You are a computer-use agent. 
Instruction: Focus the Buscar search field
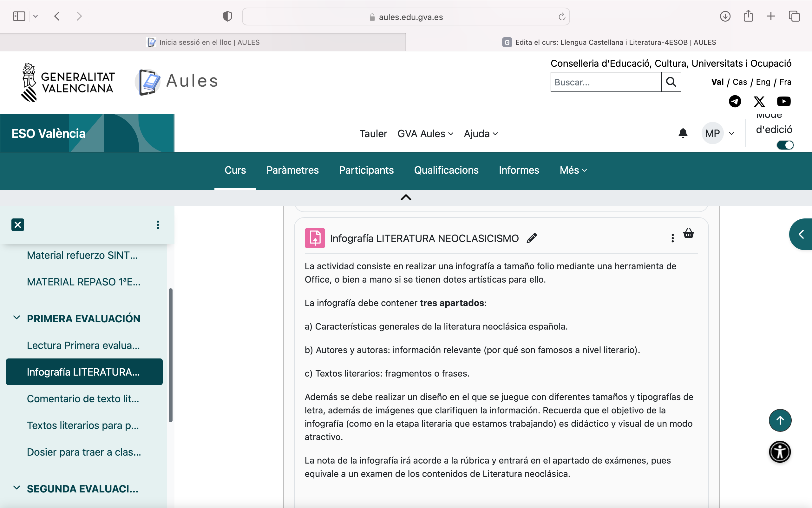pos(606,82)
